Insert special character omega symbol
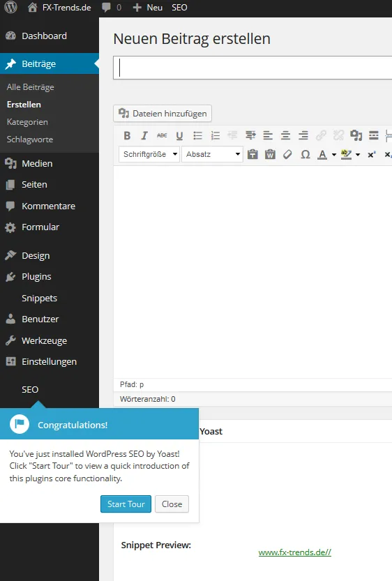Screen dimensions: 392x581 tap(306, 154)
